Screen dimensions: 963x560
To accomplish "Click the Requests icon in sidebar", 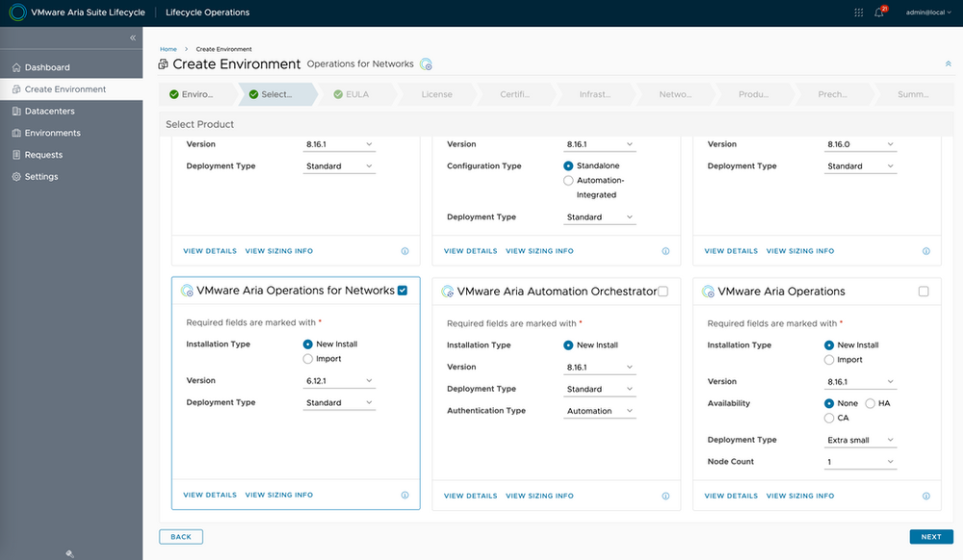I will pos(16,155).
